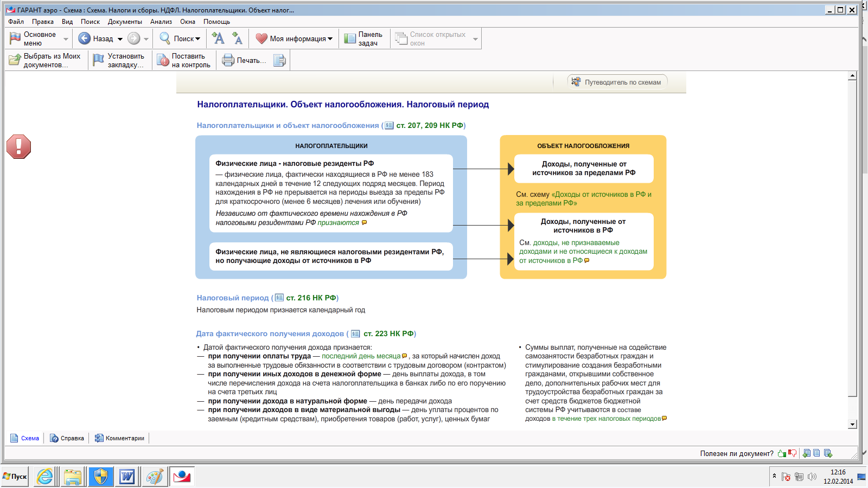Follow the признаются link
The width and height of the screenshot is (868, 488).
coord(339,222)
